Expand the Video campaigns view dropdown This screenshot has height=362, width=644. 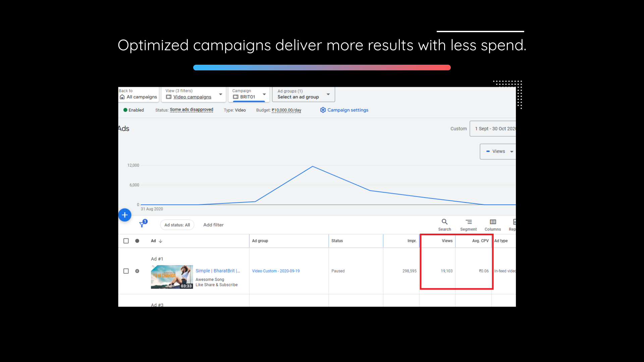tap(220, 94)
